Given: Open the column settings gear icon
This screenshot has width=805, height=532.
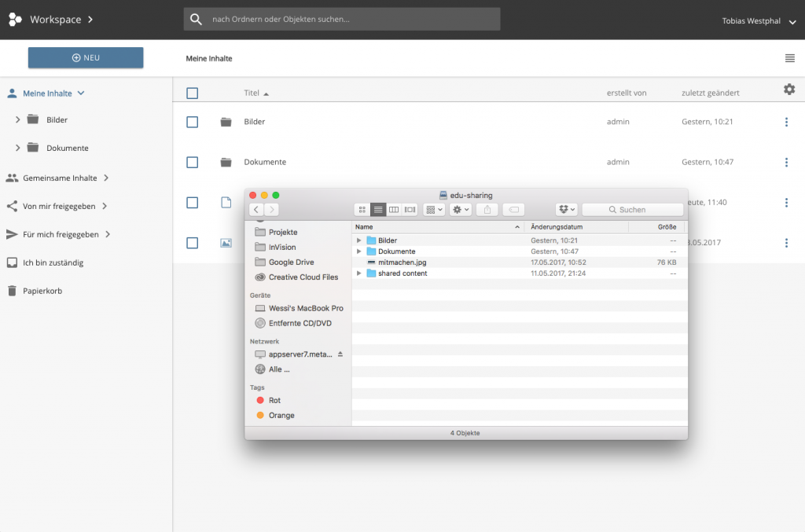Looking at the screenshot, I should click(x=789, y=90).
